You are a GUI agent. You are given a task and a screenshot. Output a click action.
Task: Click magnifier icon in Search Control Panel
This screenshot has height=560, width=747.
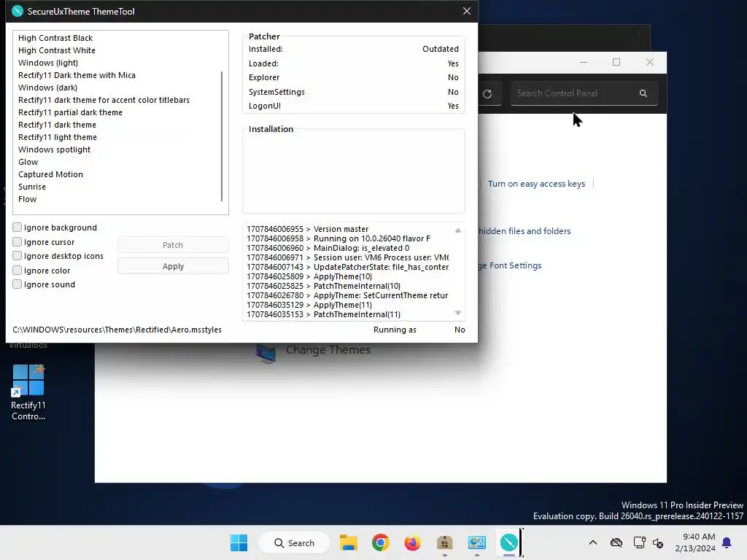(x=643, y=93)
